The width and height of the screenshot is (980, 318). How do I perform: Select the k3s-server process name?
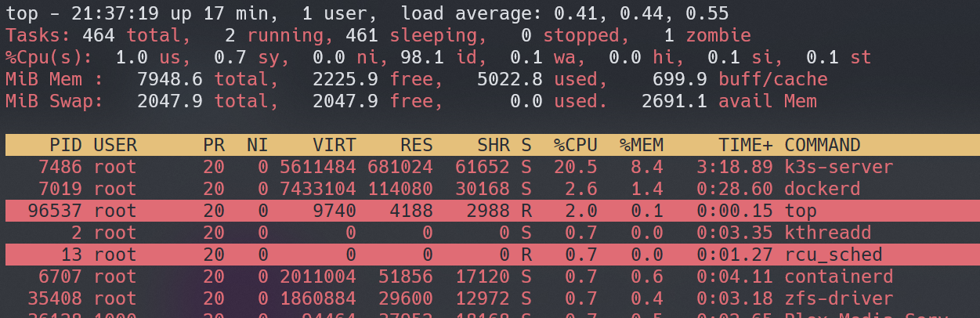coord(838,167)
